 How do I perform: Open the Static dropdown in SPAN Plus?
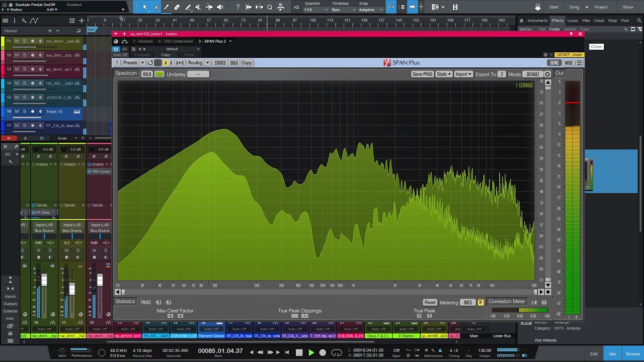(444, 74)
